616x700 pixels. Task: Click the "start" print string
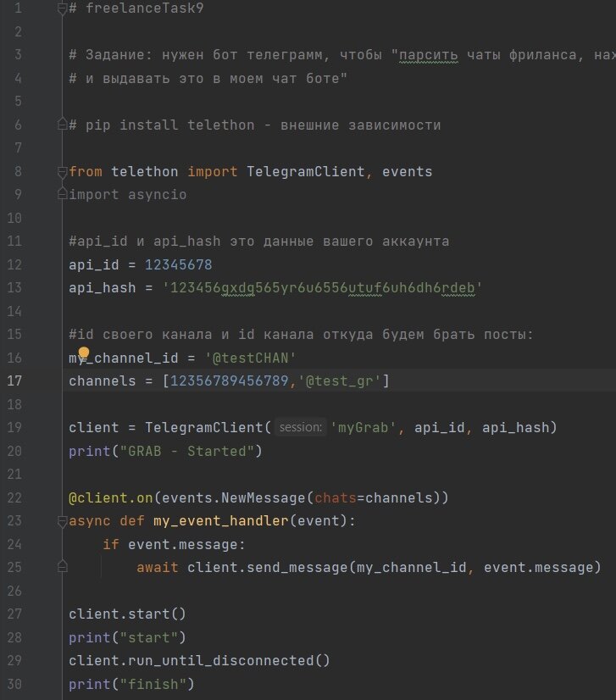(148, 637)
